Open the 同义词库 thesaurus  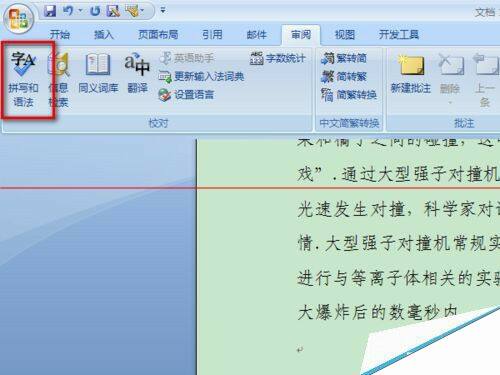pos(98,73)
